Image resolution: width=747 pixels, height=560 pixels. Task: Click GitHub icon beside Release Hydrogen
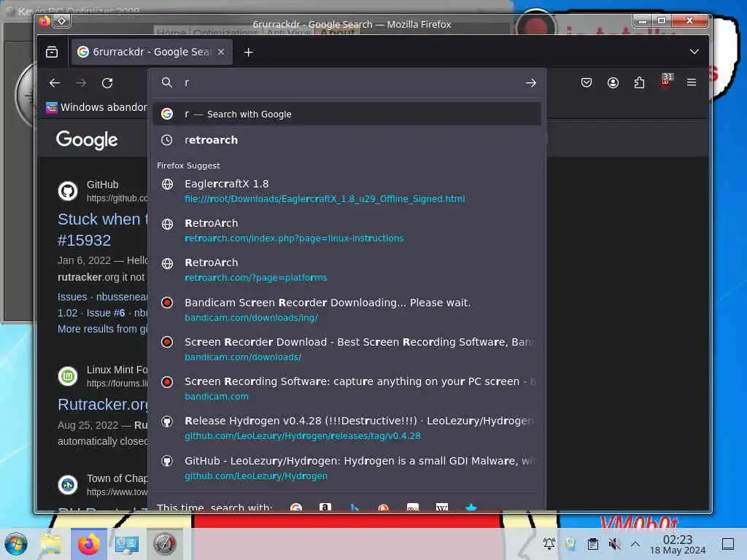(167, 421)
